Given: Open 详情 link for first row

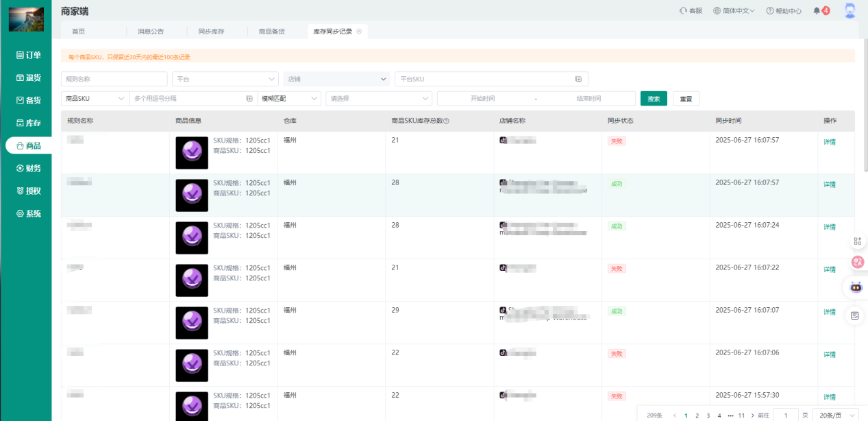Looking at the screenshot, I should 829,142.
